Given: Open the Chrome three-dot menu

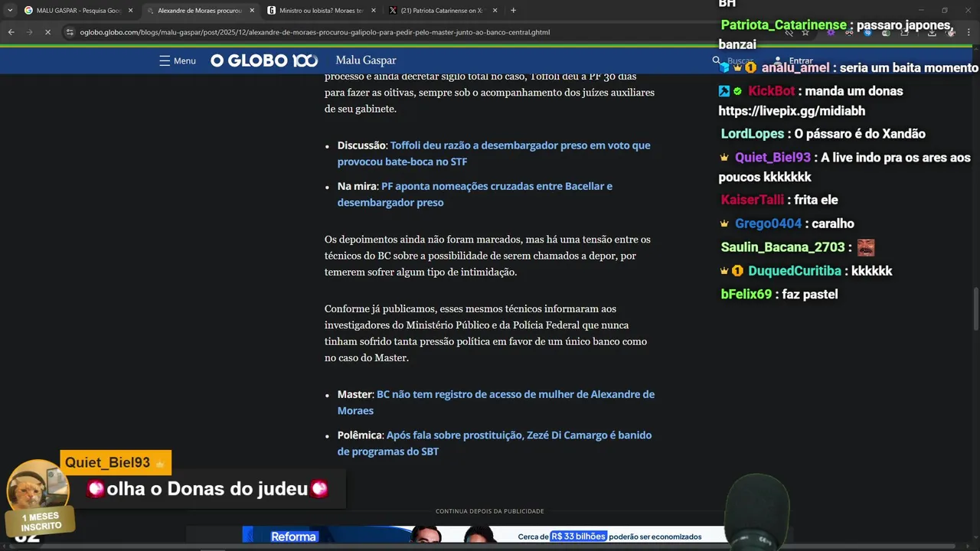Looking at the screenshot, I should click(969, 32).
